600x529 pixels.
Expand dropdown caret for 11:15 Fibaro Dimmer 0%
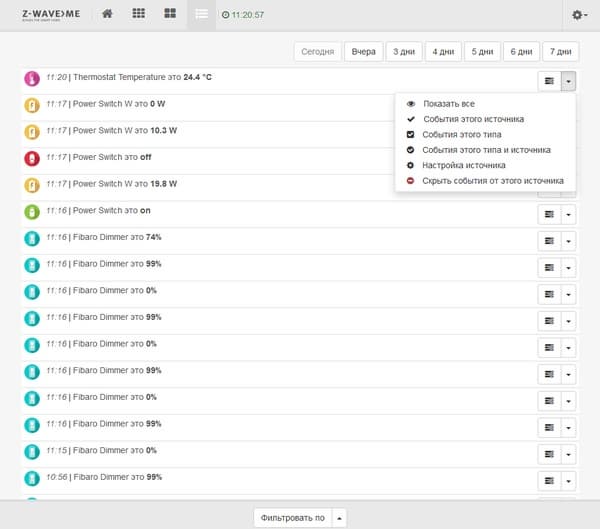click(x=568, y=454)
